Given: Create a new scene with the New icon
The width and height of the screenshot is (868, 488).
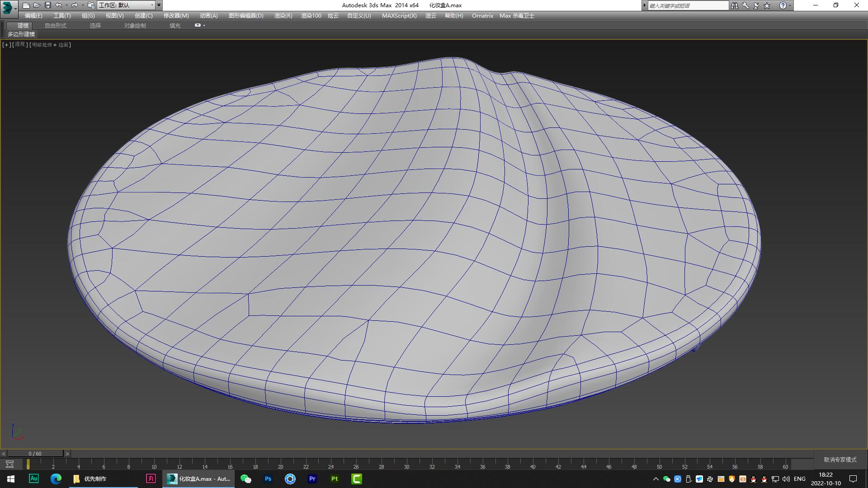Looking at the screenshot, I should tap(26, 5).
